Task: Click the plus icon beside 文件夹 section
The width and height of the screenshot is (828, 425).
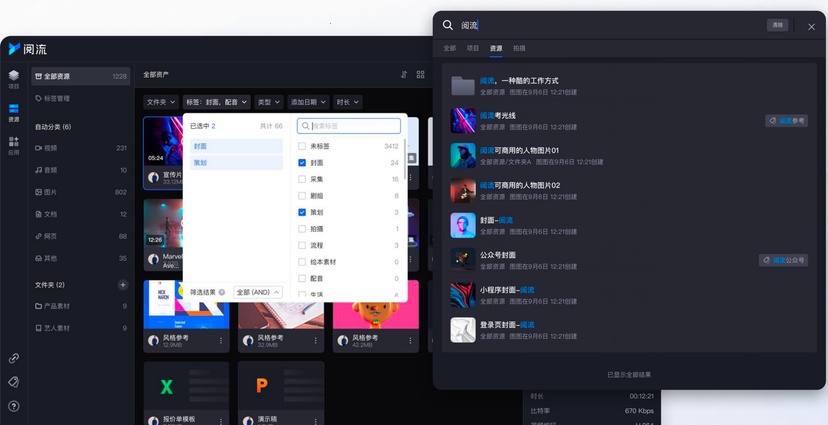Action: pyautogui.click(x=123, y=285)
